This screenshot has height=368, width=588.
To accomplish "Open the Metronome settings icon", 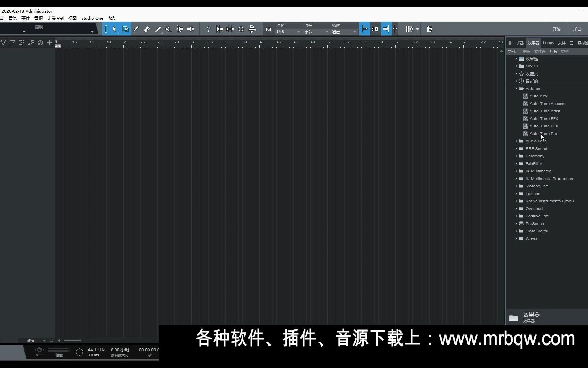I will pos(252,29).
